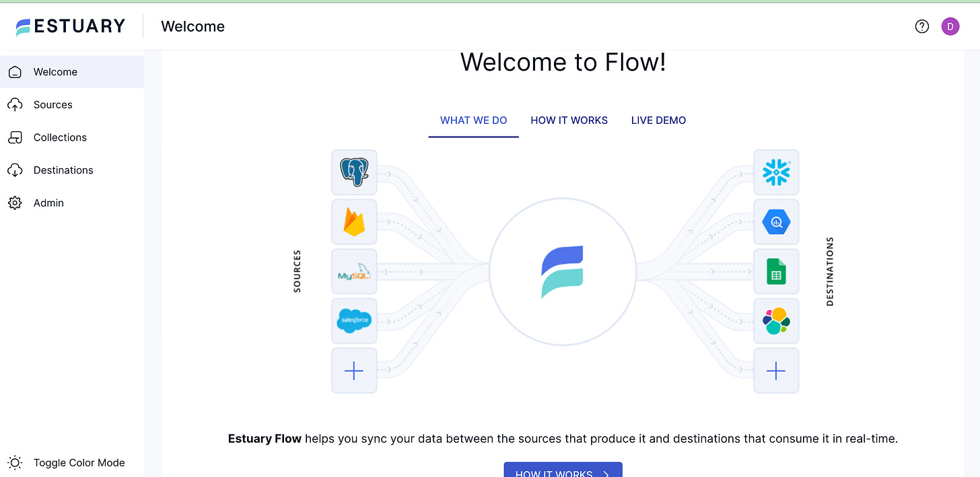
Task: Click the sun icon for color mode
Action: [15, 463]
